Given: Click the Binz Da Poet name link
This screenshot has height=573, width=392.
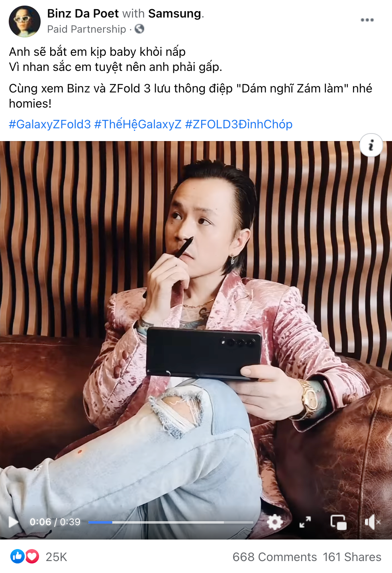Looking at the screenshot, I should 83,14.
